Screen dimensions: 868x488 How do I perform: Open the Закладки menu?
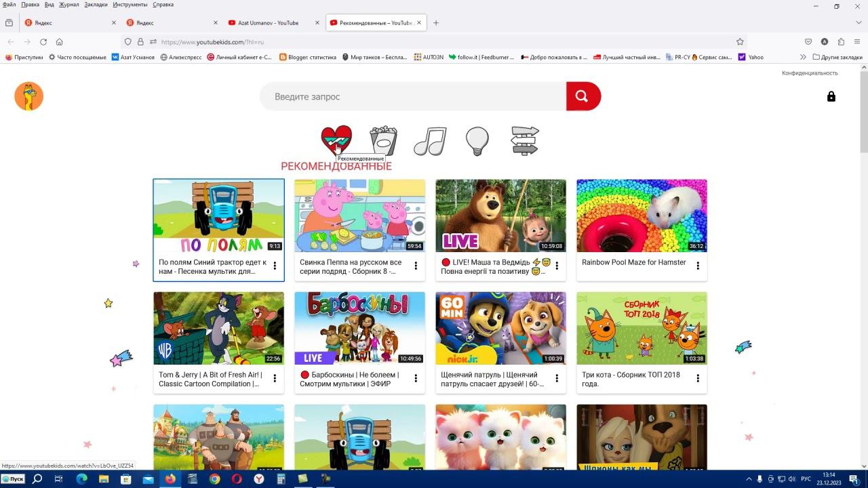(96, 5)
